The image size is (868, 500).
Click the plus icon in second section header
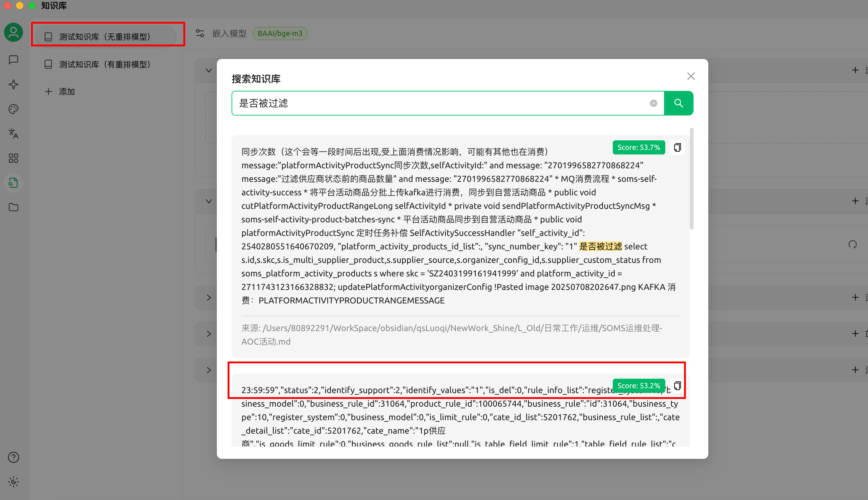[x=855, y=201]
